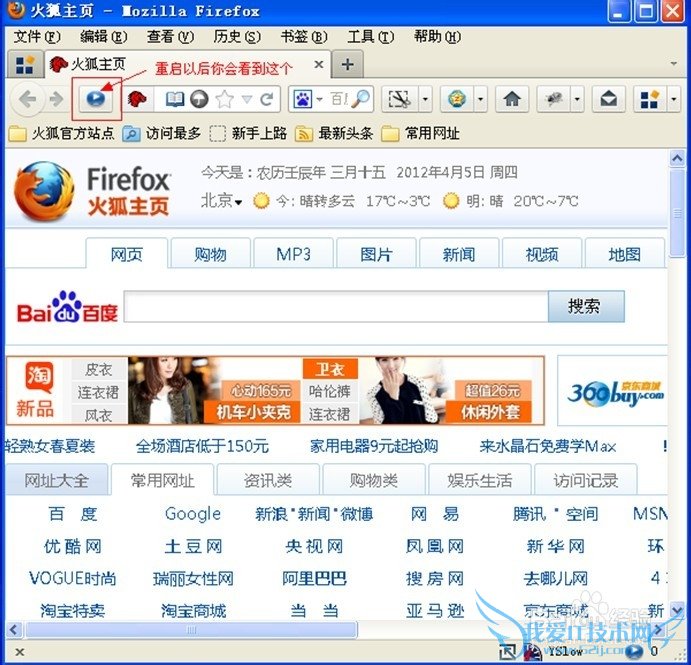Open the 优酷网 link
This screenshot has height=665, width=691.
click(73, 546)
